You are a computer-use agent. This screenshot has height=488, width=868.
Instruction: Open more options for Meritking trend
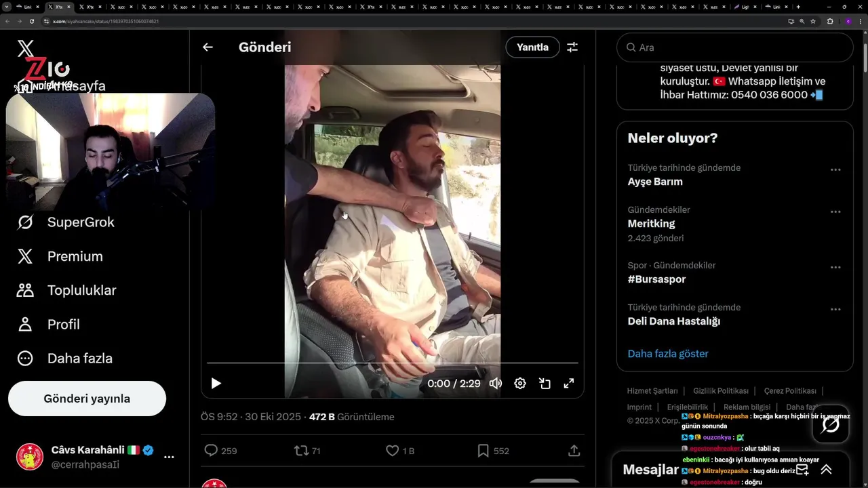click(835, 212)
